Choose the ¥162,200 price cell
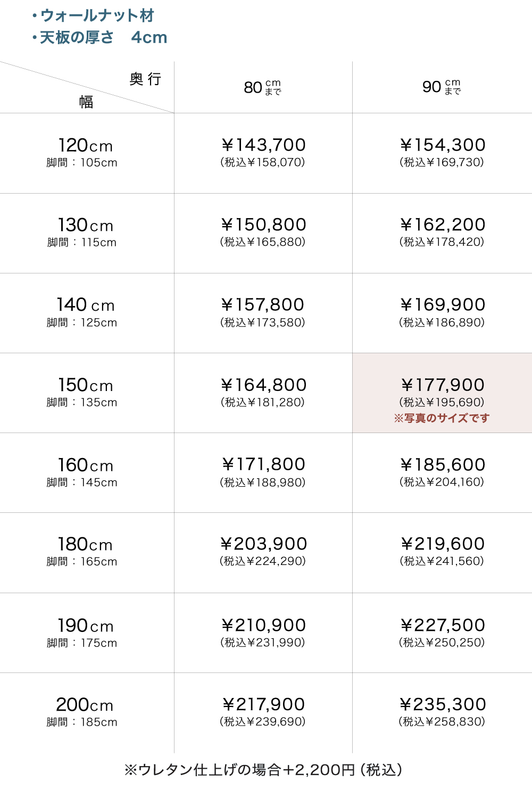532x798 pixels. coord(442,232)
